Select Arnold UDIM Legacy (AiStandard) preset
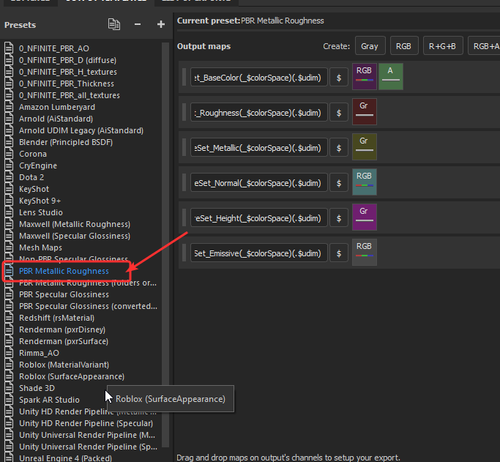Image resolution: width=500 pixels, height=462 pixels. (81, 130)
